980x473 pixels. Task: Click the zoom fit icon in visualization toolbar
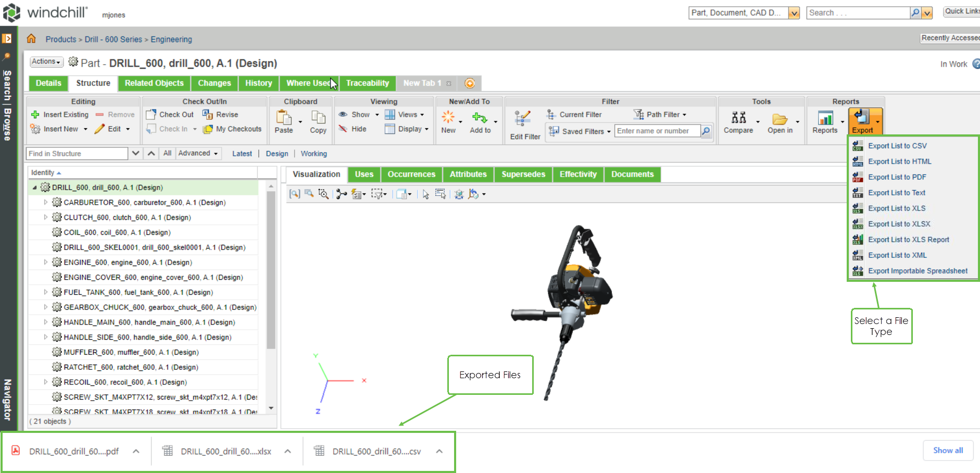point(295,194)
